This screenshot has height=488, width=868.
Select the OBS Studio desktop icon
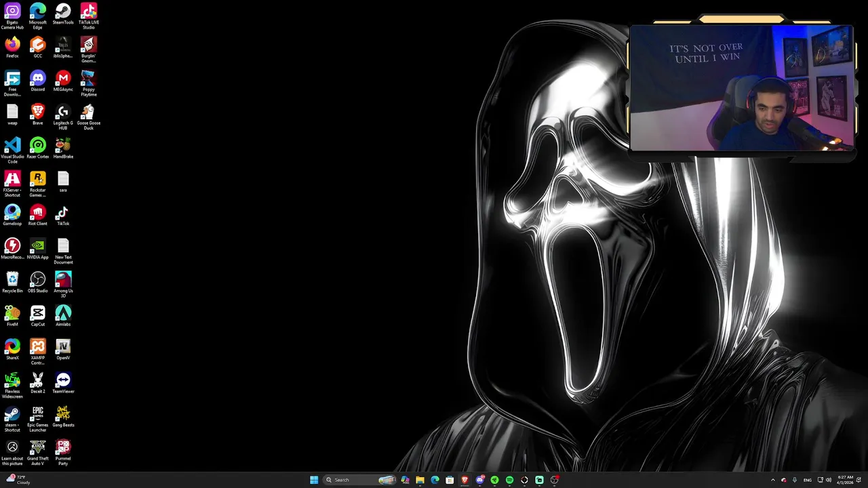coord(37,283)
